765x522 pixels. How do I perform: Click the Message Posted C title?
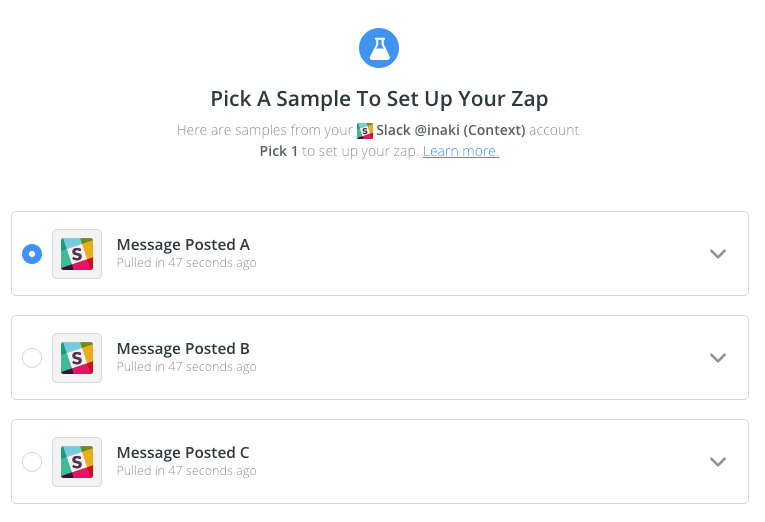[183, 453]
